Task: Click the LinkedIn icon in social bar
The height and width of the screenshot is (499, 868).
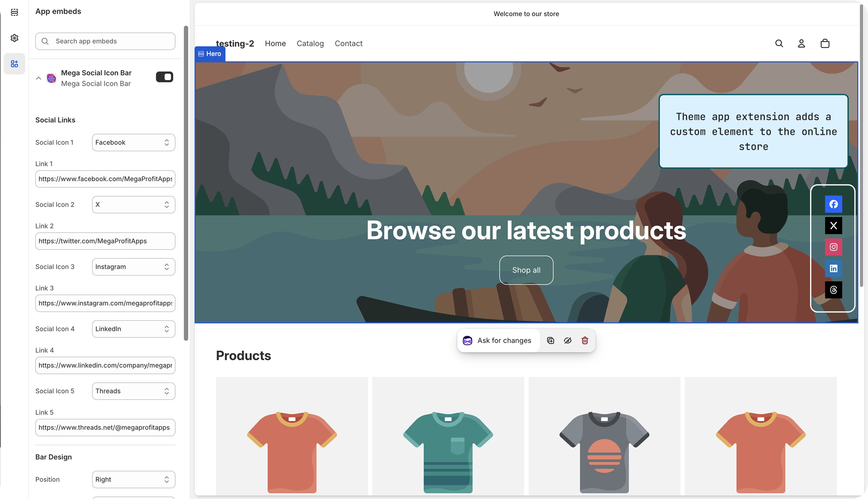Action: (833, 269)
